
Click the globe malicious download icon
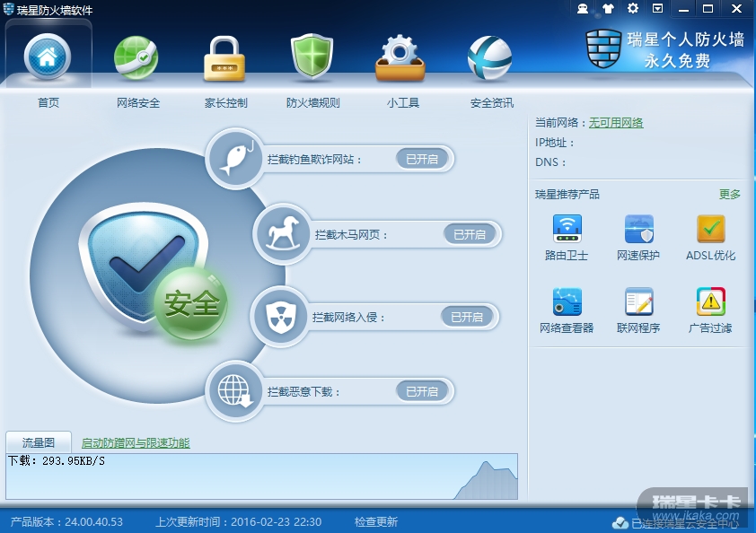click(235, 391)
